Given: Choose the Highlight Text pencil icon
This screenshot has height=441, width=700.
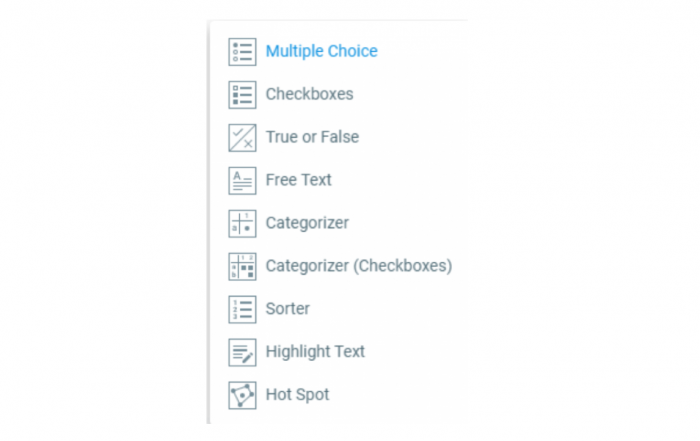Looking at the screenshot, I should [242, 352].
